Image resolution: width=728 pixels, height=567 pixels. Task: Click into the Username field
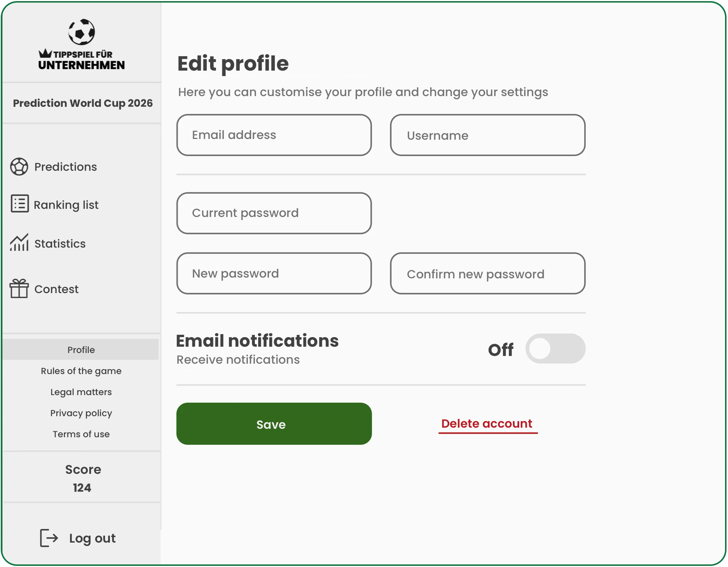(x=488, y=135)
